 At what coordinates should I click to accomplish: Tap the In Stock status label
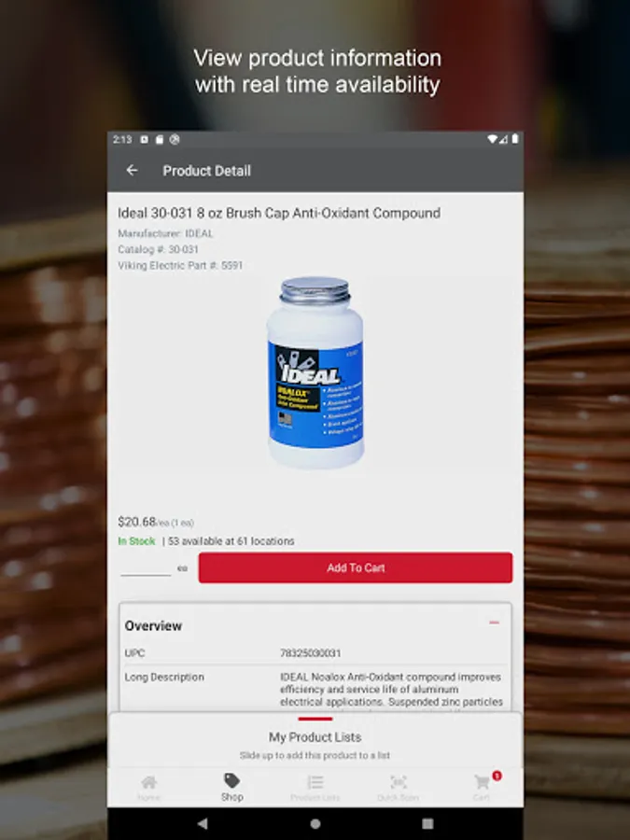[x=136, y=541]
